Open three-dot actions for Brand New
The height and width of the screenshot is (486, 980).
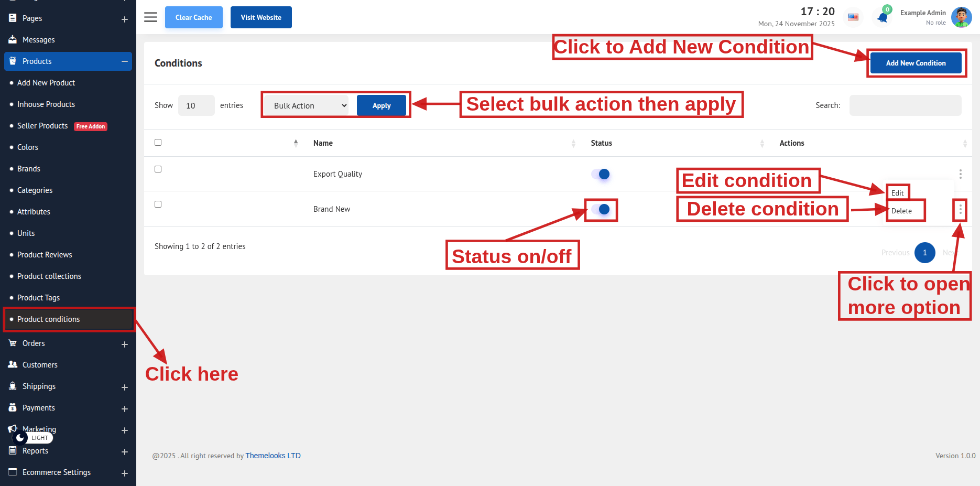[x=960, y=210]
